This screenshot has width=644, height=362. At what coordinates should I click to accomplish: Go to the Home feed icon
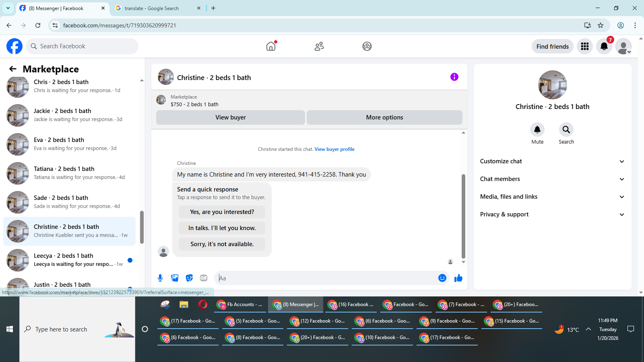(271, 46)
